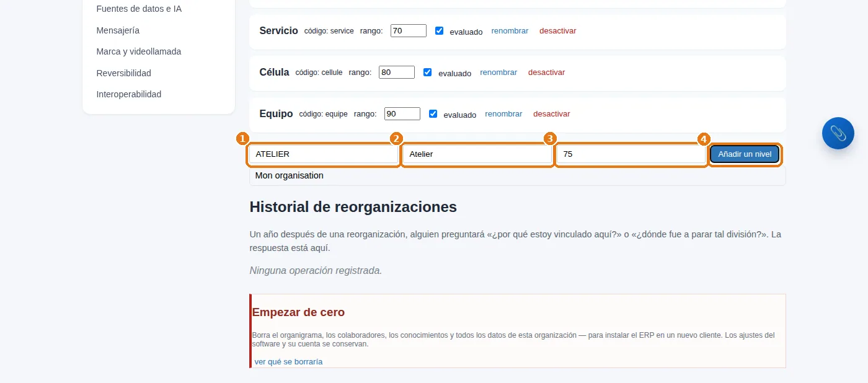
Task: Rename the Célula level
Action: [498, 72]
